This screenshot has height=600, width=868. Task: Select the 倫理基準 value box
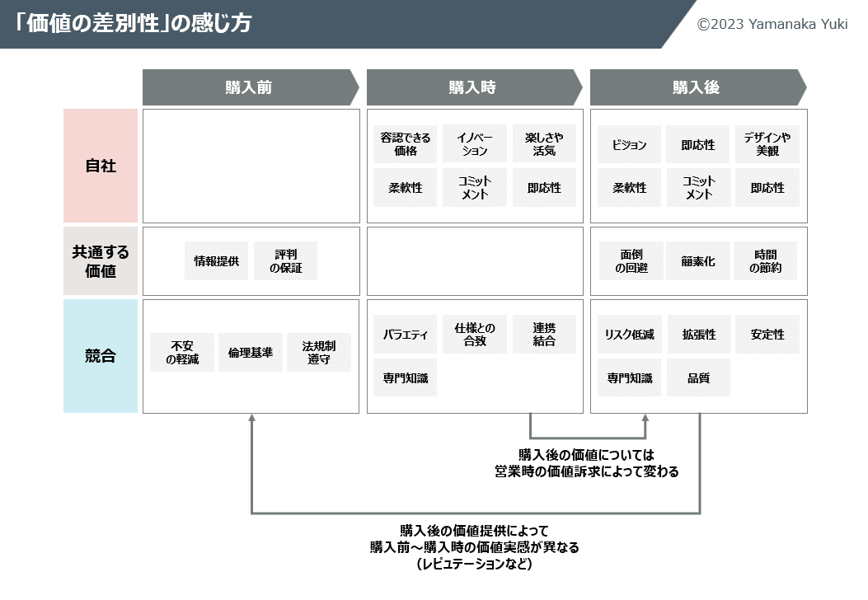pyautogui.click(x=251, y=352)
